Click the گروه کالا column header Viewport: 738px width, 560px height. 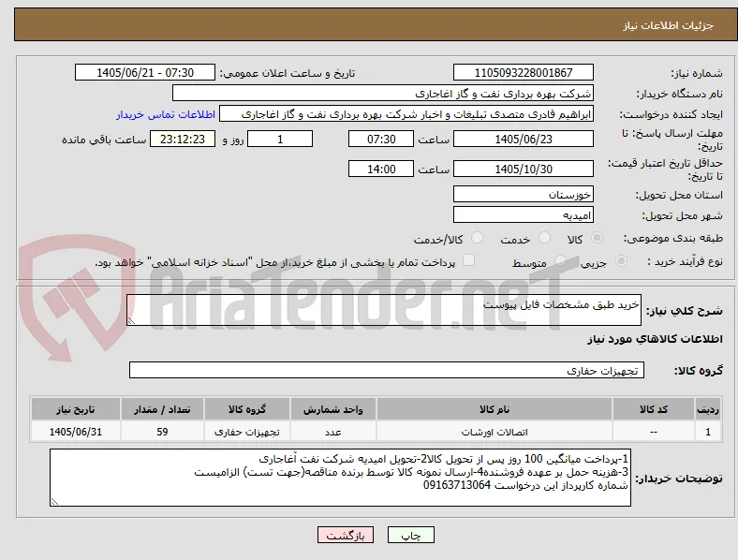pyautogui.click(x=247, y=409)
